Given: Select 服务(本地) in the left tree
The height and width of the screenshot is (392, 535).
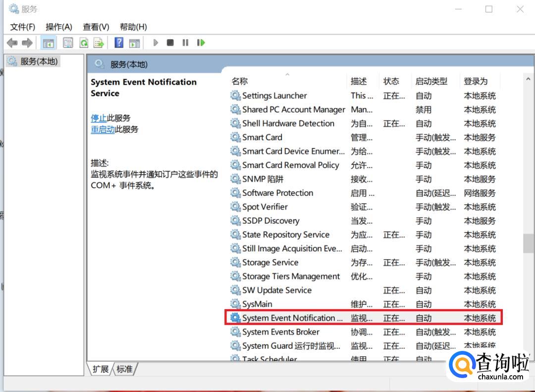Looking at the screenshot, I should 39,61.
